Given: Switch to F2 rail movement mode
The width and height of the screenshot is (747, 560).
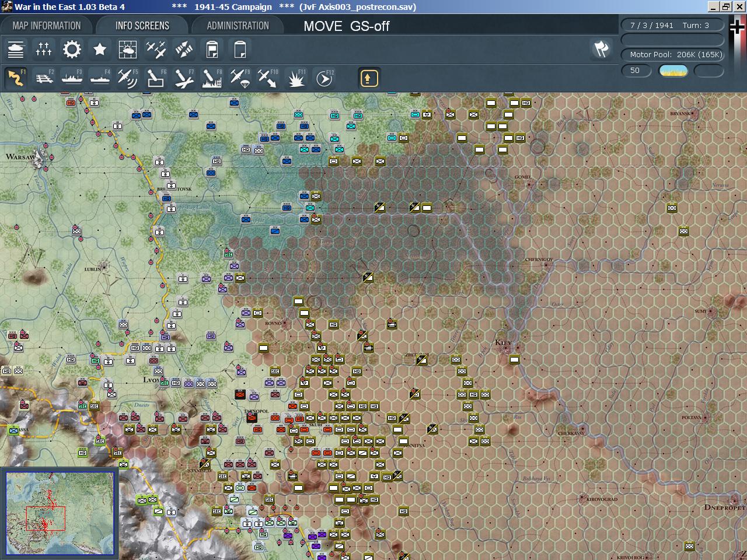Looking at the screenshot, I should click(44, 78).
